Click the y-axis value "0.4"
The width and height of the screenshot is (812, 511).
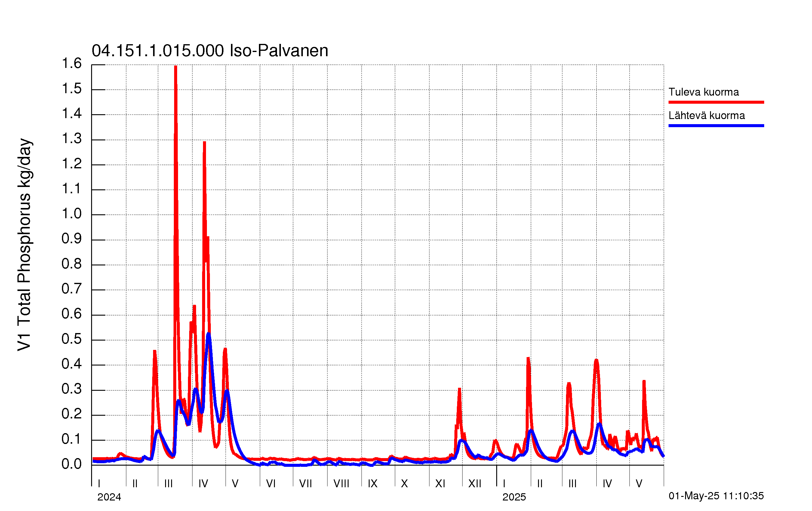tap(72, 364)
